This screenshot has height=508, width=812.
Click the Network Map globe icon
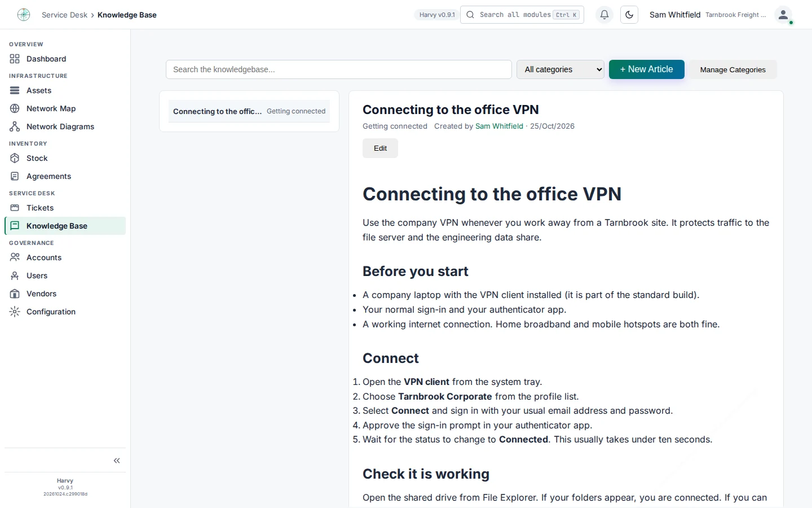point(15,108)
